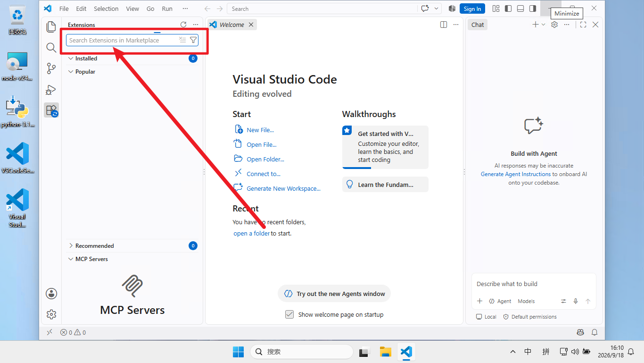This screenshot has height=363, width=644.
Task: Open the new chat dropdown chevron
Action: coord(544,25)
